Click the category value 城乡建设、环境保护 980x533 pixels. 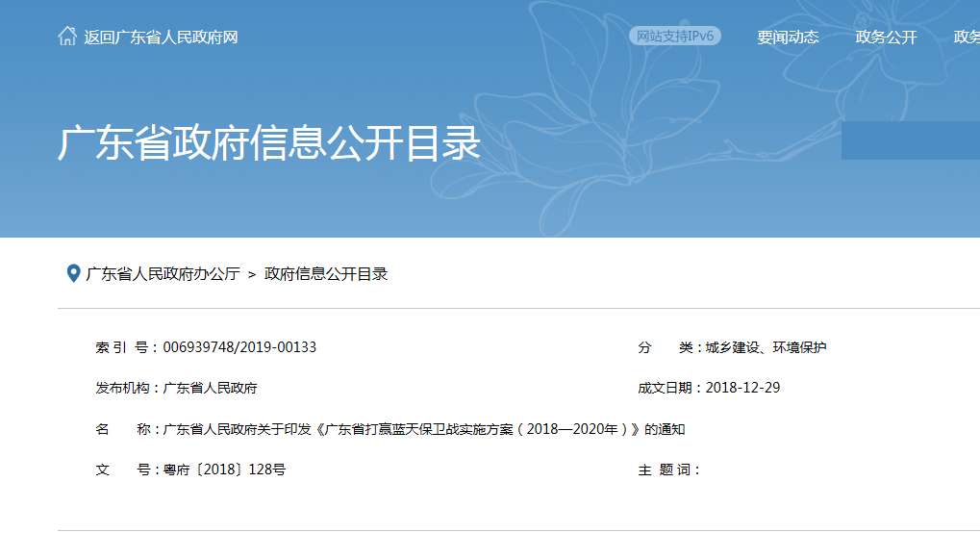[766, 347]
